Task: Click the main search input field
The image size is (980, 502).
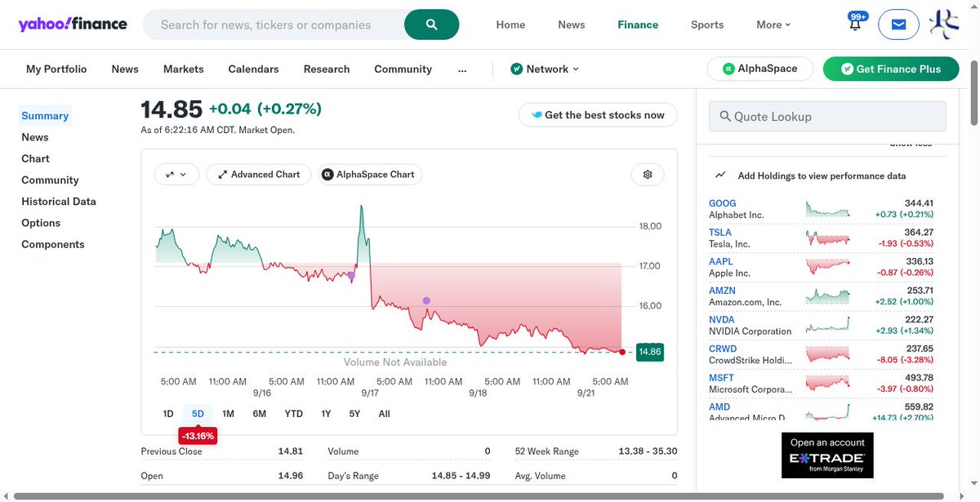Action: [274, 24]
